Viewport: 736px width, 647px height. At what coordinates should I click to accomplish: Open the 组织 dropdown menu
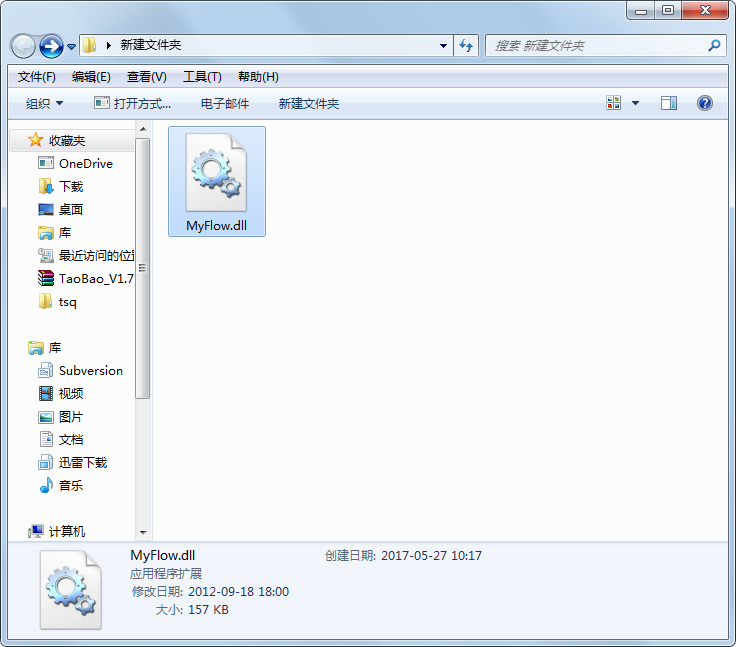[x=45, y=103]
